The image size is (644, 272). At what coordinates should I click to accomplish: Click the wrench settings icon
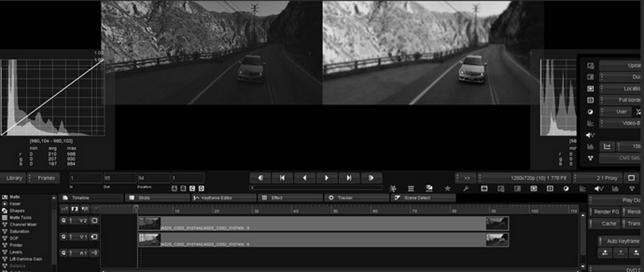[x=465, y=189]
